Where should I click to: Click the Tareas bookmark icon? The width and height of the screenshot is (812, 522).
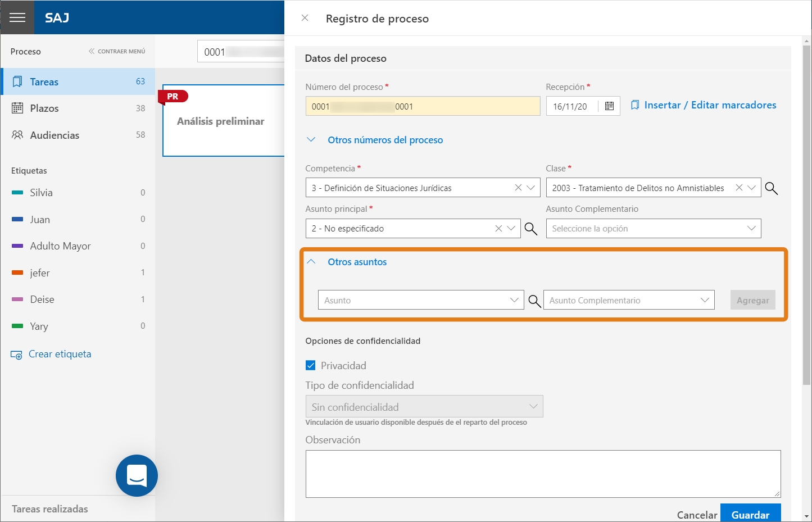click(x=17, y=81)
